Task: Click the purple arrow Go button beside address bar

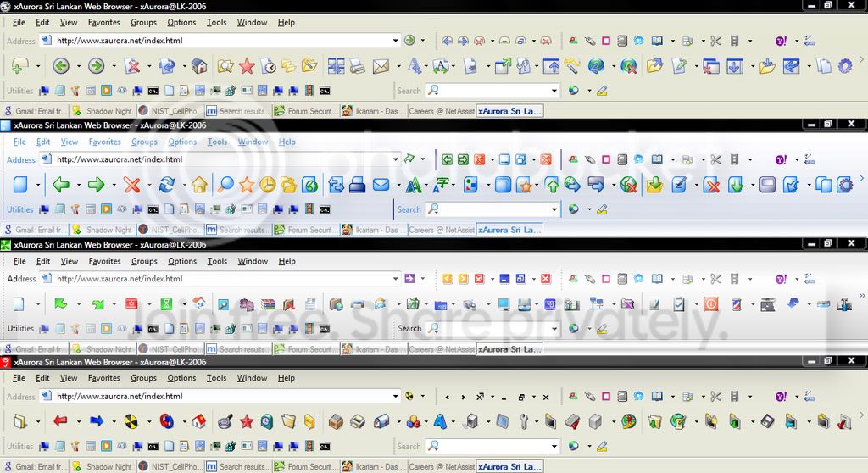Action: click(x=409, y=279)
